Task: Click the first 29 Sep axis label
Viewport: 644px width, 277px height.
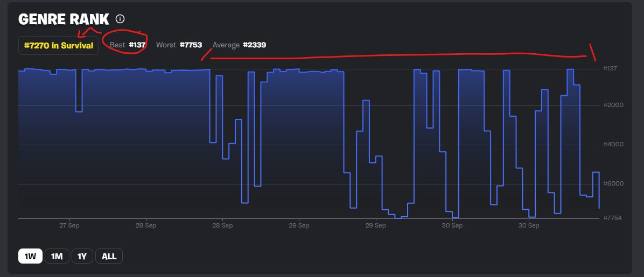Action: 299,225
